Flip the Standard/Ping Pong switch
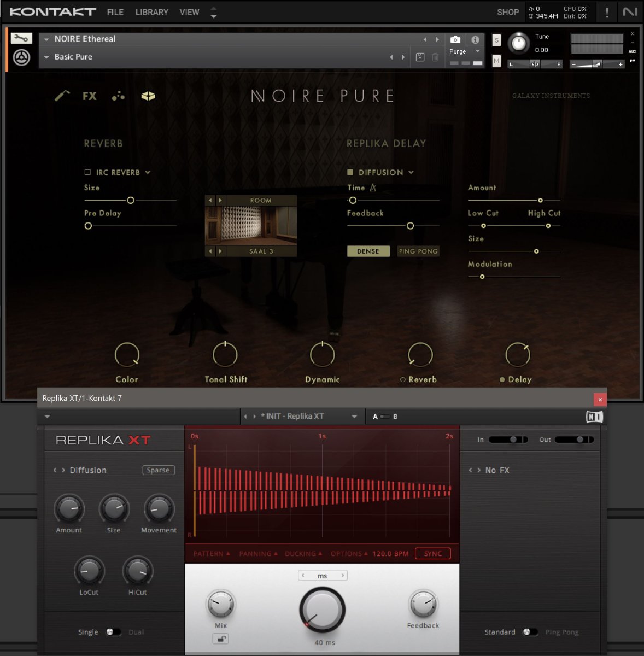 [x=530, y=632]
